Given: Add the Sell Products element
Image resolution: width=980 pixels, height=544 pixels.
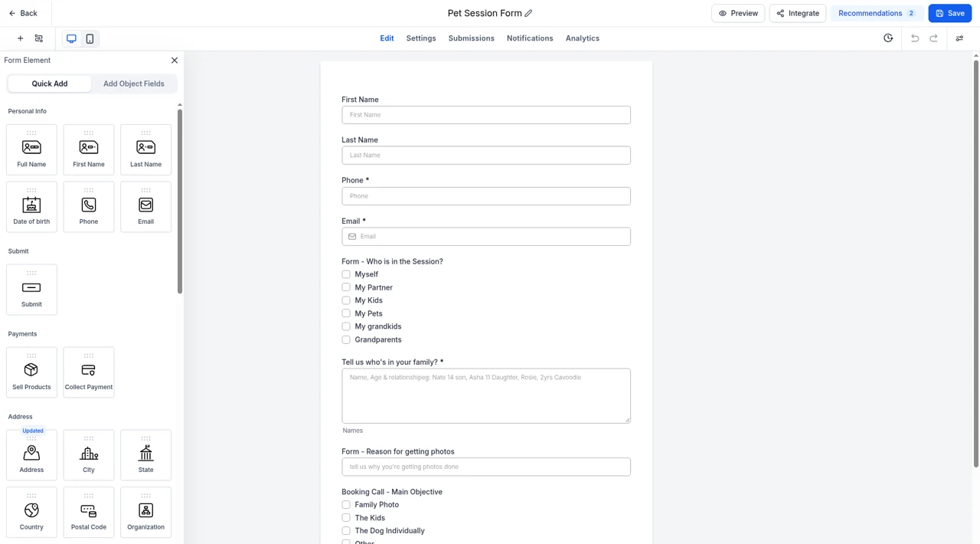Looking at the screenshot, I should click(31, 372).
